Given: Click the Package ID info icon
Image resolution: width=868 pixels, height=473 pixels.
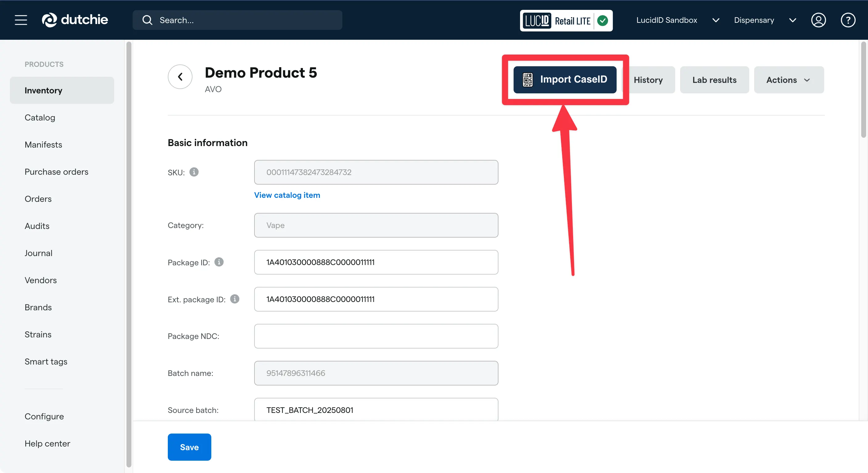Looking at the screenshot, I should pyautogui.click(x=219, y=262).
